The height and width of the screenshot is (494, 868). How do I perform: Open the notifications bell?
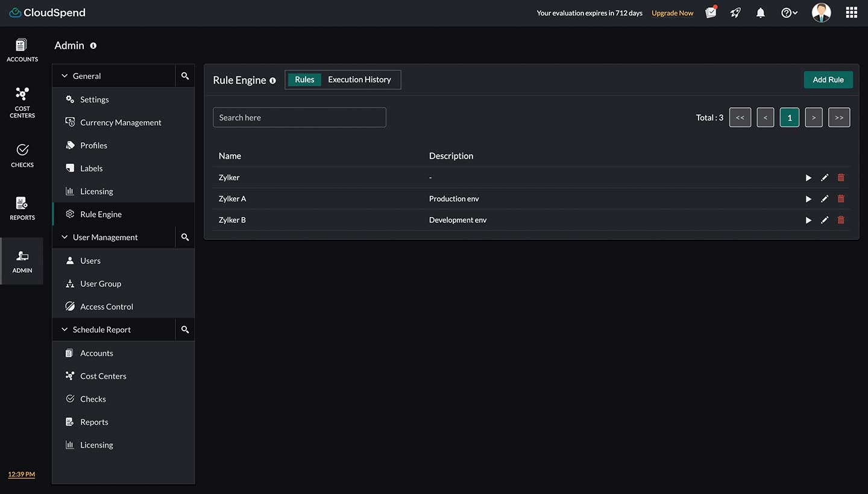point(761,13)
